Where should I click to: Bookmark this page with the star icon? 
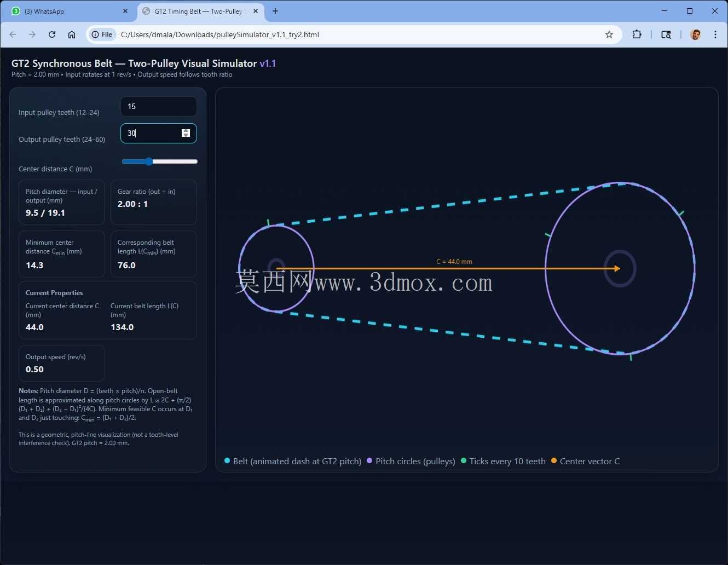[609, 34]
